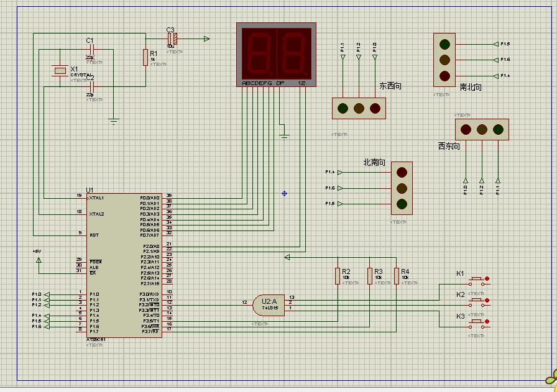The height and width of the screenshot is (392, 557).
Task: Click the ABCDEFG DP pin legend on display
Action: pos(263,83)
